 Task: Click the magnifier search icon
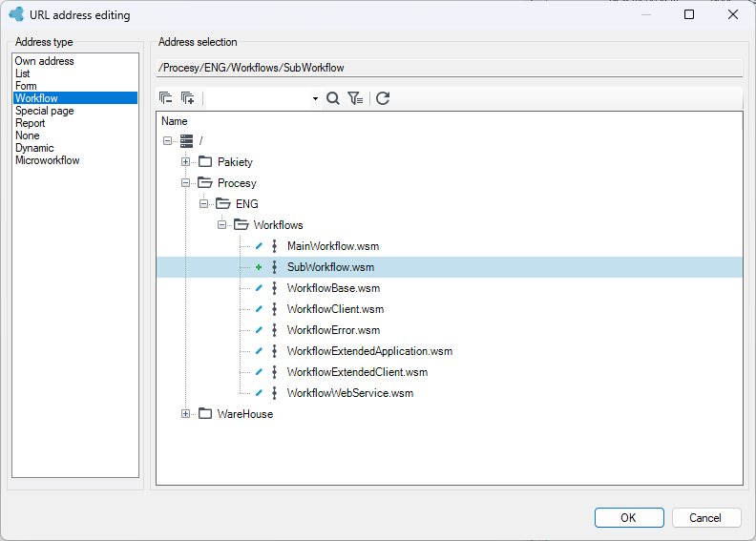coord(333,98)
